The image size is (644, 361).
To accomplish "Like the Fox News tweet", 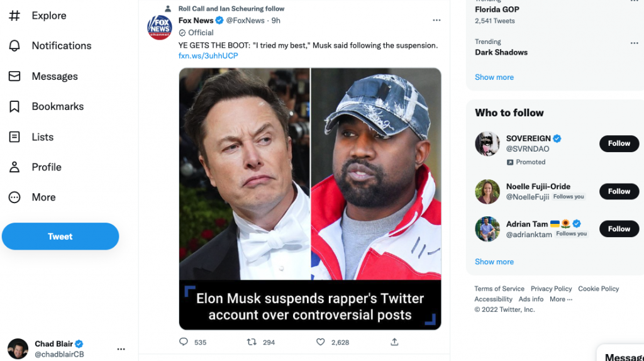I will [x=320, y=342].
